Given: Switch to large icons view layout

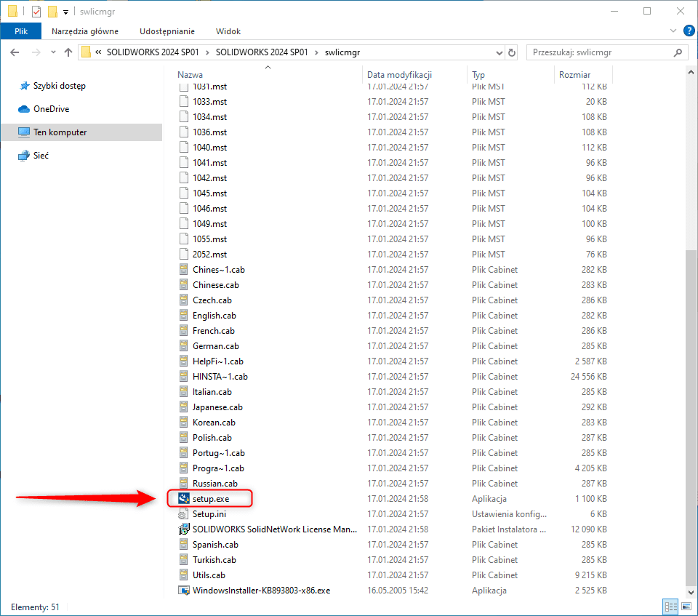Looking at the screenshot, I should pos(686,607).
